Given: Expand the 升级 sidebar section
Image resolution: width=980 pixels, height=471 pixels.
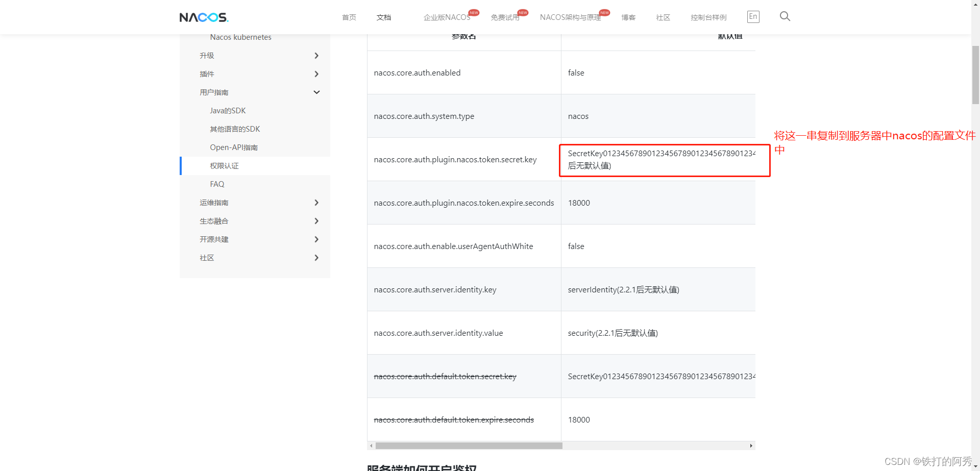Looking at the screenshot, I should coord(316,56).
